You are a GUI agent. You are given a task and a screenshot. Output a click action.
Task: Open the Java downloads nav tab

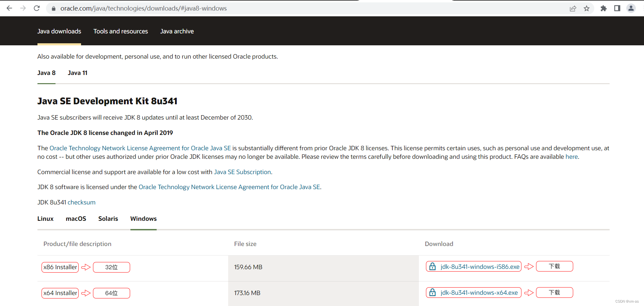pyautogui.click(x=59, y=31)
